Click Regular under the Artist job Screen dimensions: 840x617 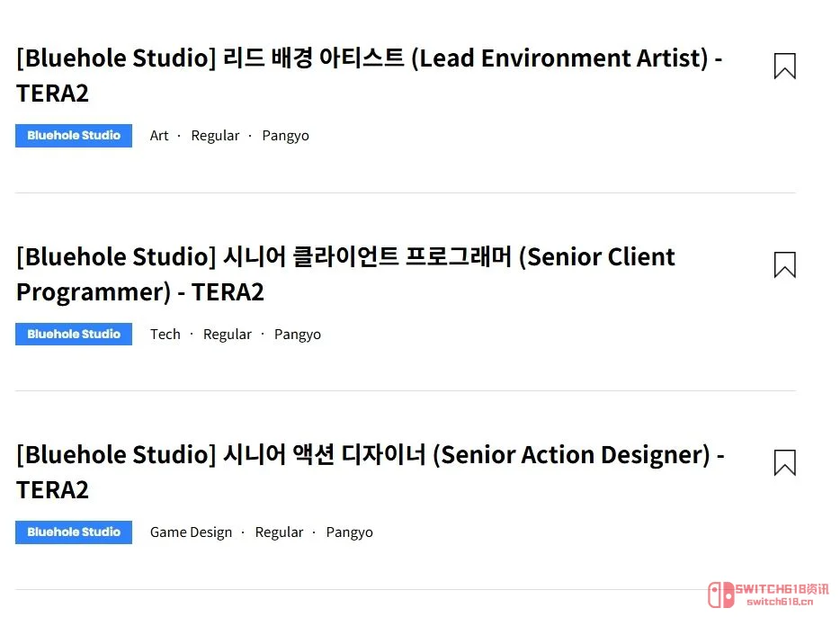[x=216, y=135]
